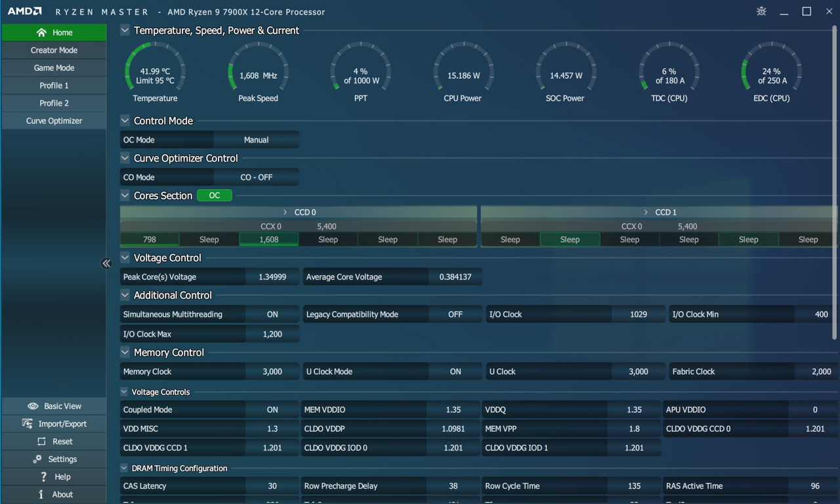This screenshot has height=504, width=840.
Task: Switch to Profile 2
Action: pyautogui.click(x=54, y=103)
